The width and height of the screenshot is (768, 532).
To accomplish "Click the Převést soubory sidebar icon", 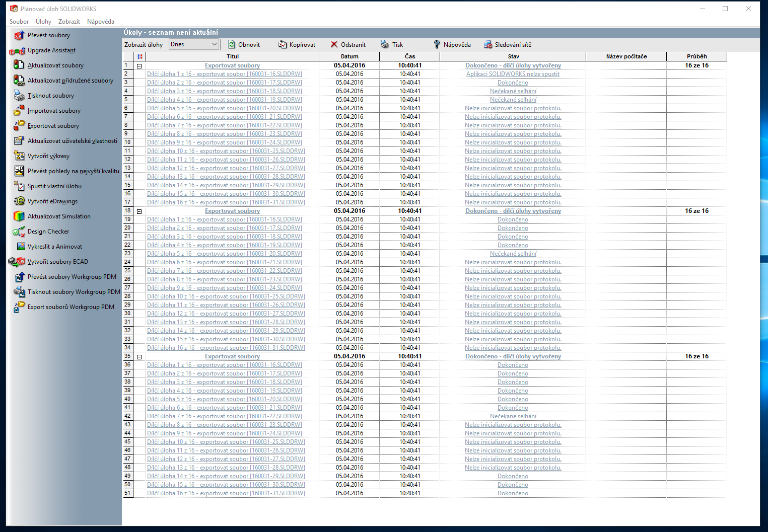I will [19, 35].
